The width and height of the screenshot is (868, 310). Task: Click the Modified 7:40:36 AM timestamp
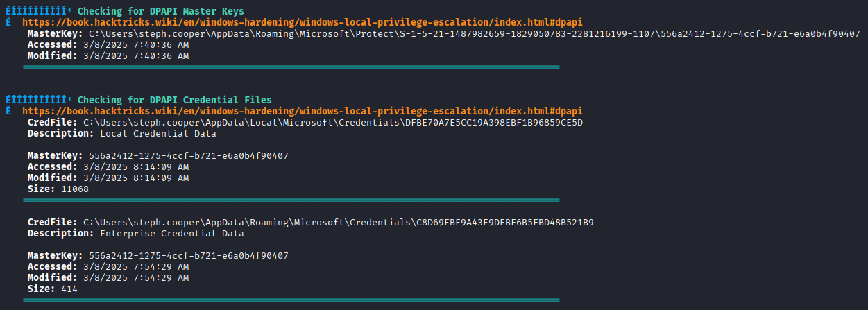click(x=135, y=55)
